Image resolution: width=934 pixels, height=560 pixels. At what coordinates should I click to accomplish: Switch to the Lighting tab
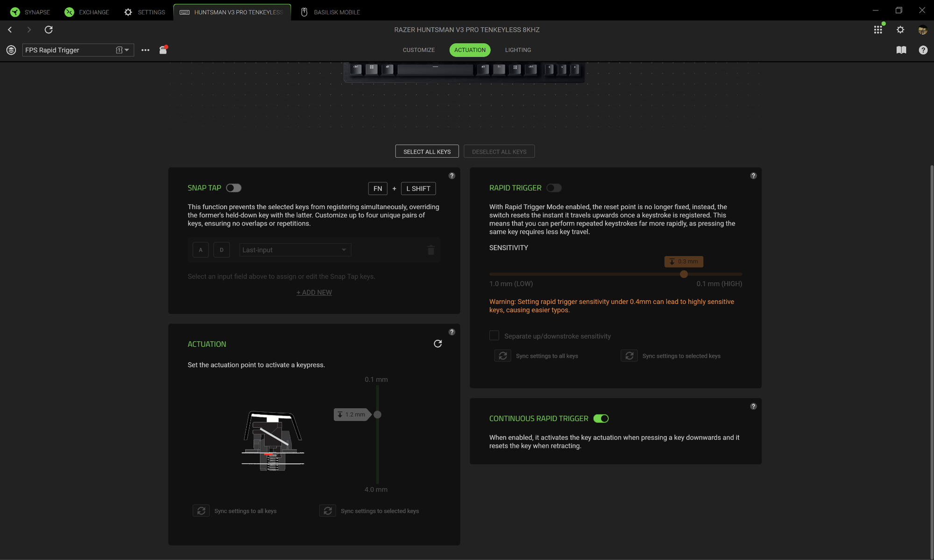point(517,50)
